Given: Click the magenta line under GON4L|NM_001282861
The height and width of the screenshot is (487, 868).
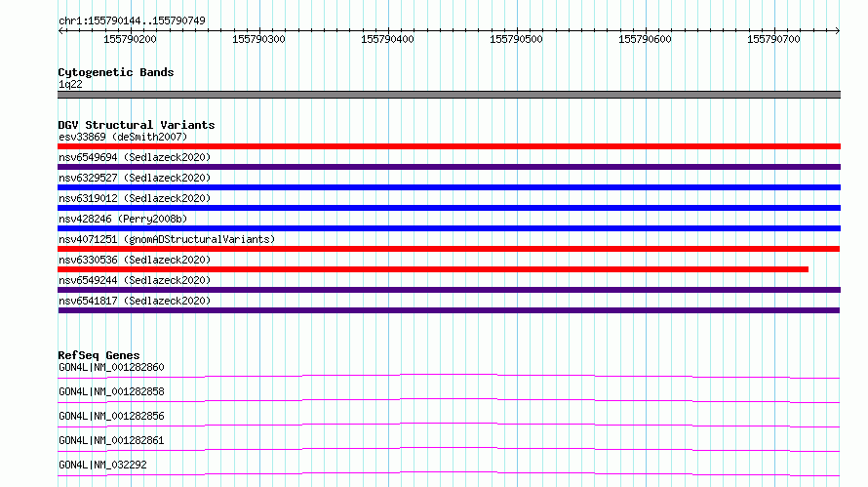Looking at the screenshot, I should click(449, 449).
